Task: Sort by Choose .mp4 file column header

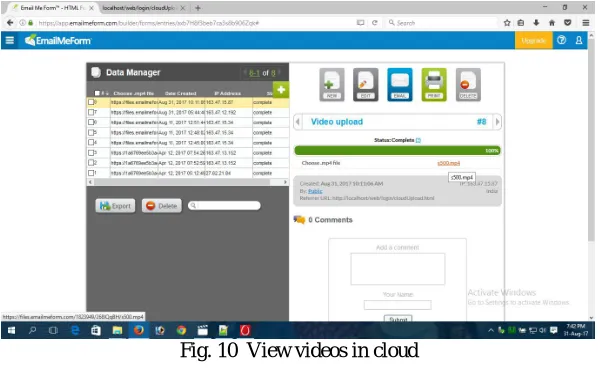Action: (134, 93)
